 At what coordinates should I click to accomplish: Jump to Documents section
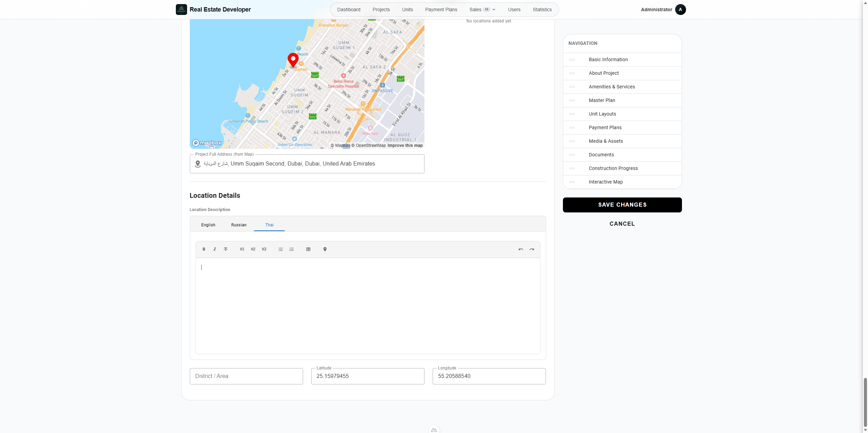point(622,155)
